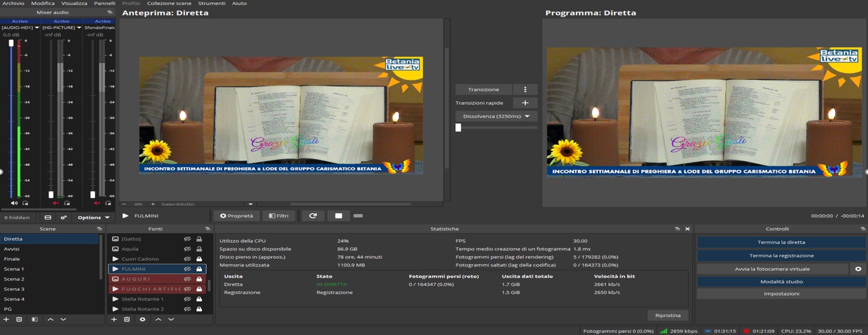Click Termina la diretta button
Viewport: 868px width, 335px height.
781,242
